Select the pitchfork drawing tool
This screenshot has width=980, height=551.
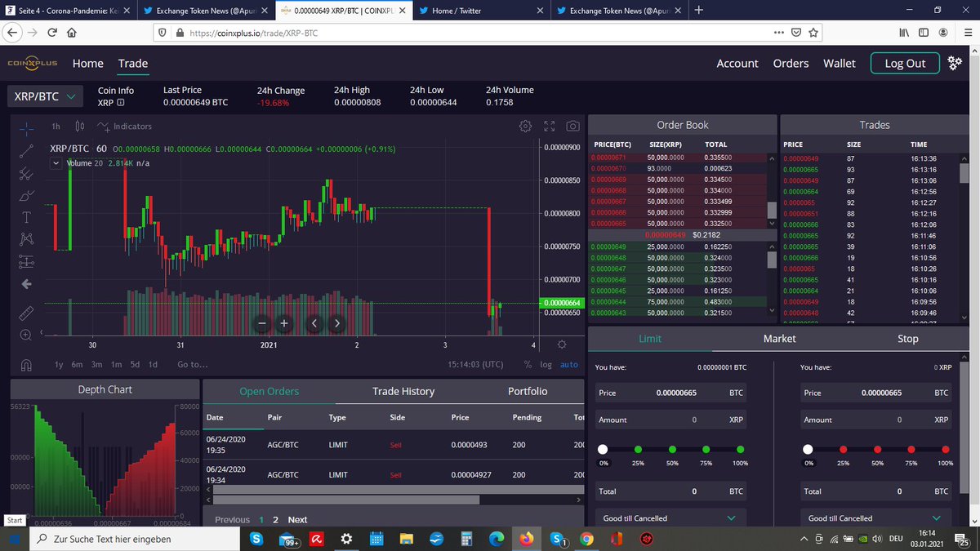(x=26, y=173)
